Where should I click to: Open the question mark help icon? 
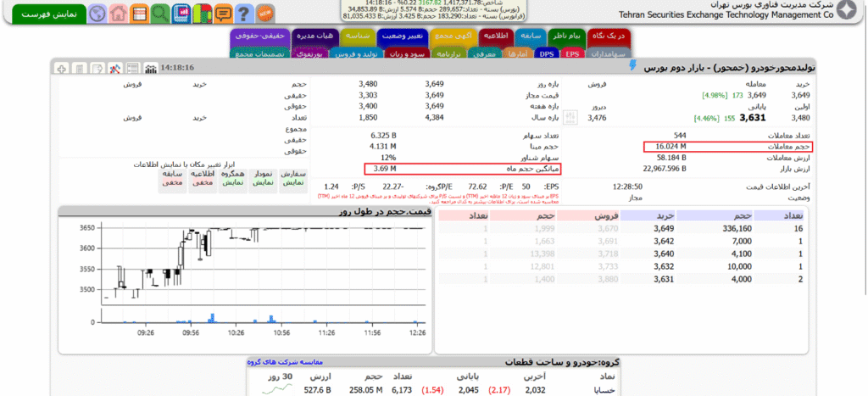244,14
